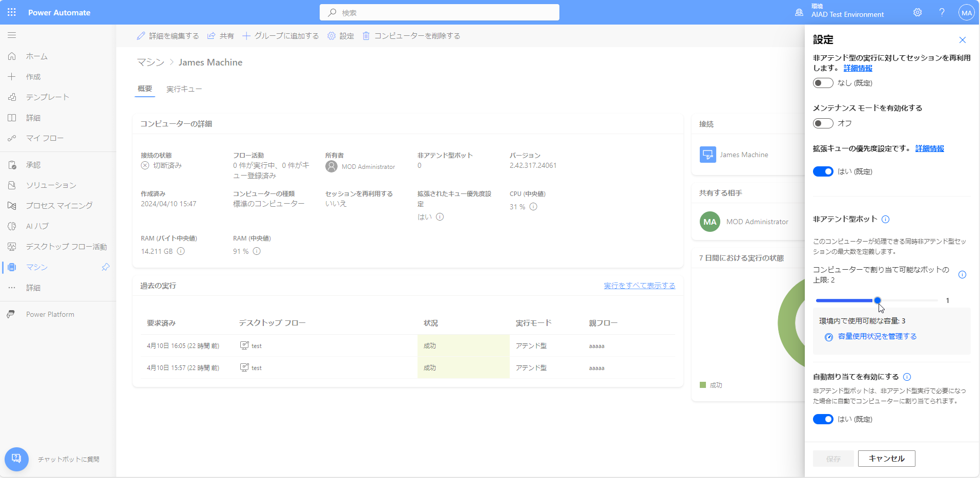This screenshot has width=980, height=478.
Task: Toggle session reuse switch なし (既定)
Action: click(823, 83)
